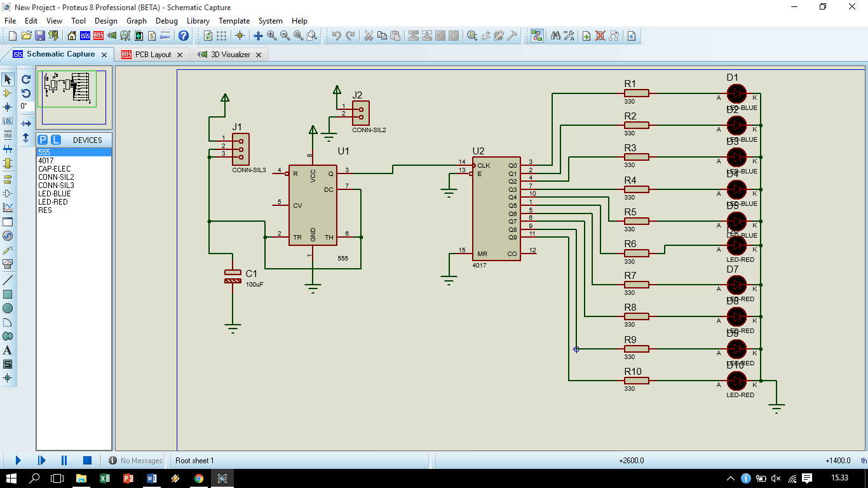
Task: Select the Zoom In magnifier icon
Action: (x=272, y=36)
